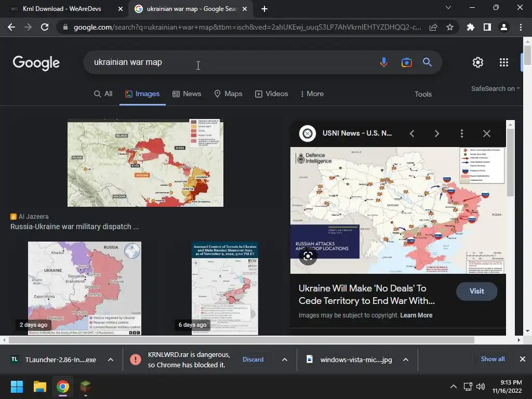Expand options for TLauncher download
Viewport: 532px width, 399px height.
(x=111, y=360)
